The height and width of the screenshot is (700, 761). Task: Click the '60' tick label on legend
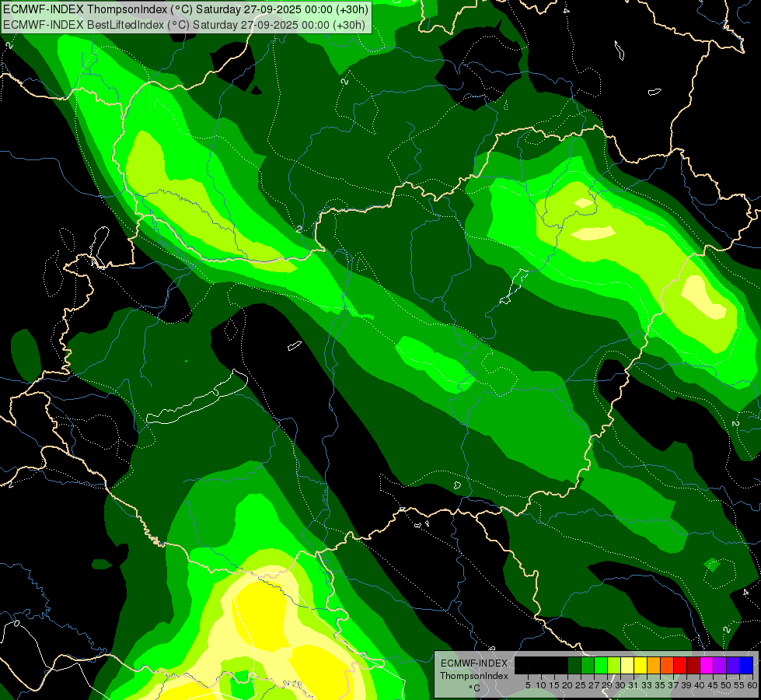(x=752, y=685)
